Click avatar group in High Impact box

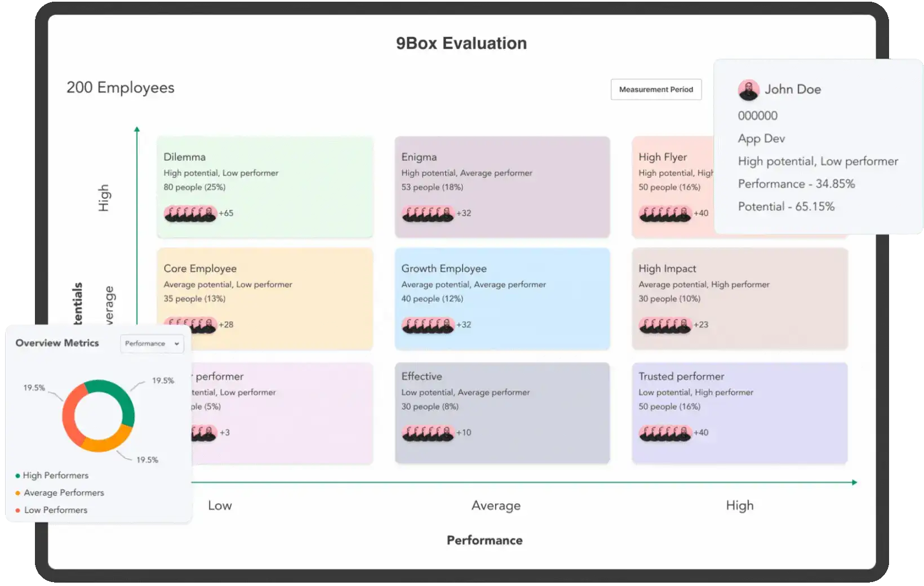pyautogui.click(x=665, y=325)
